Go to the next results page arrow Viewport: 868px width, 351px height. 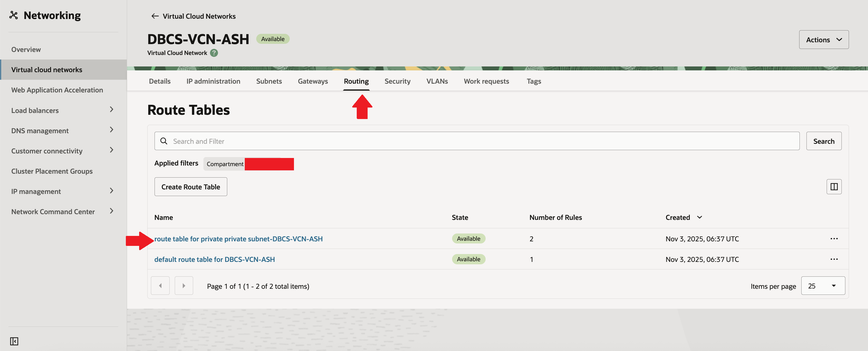[183, 286]
